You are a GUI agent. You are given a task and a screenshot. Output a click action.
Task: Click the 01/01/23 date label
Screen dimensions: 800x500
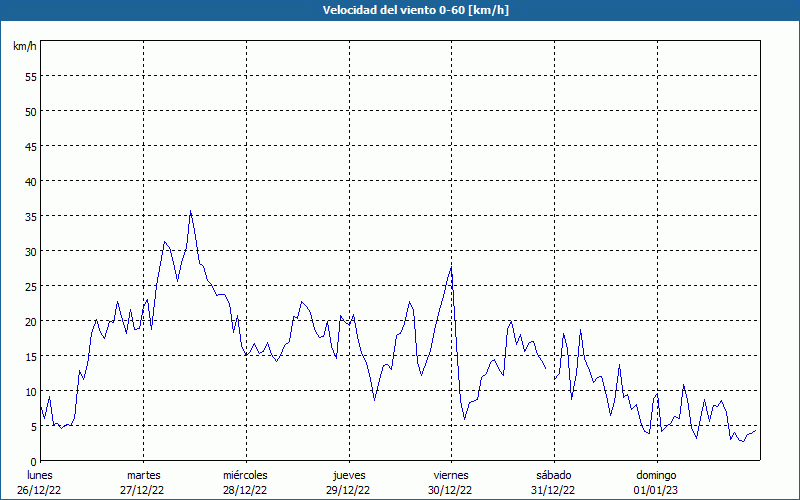tap(655, 490)
